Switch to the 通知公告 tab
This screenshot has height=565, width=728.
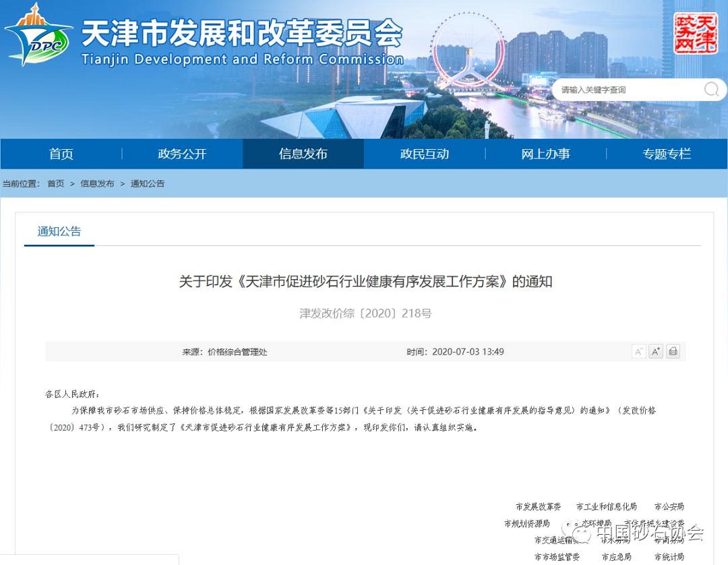click(x=59, y=231)
